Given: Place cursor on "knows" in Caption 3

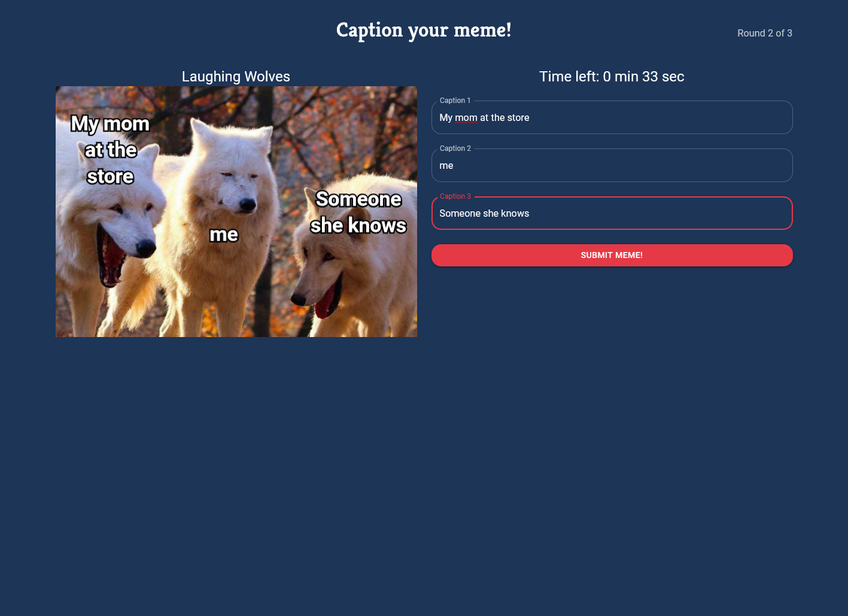Looking at the screenshot, I should (515, 214).
